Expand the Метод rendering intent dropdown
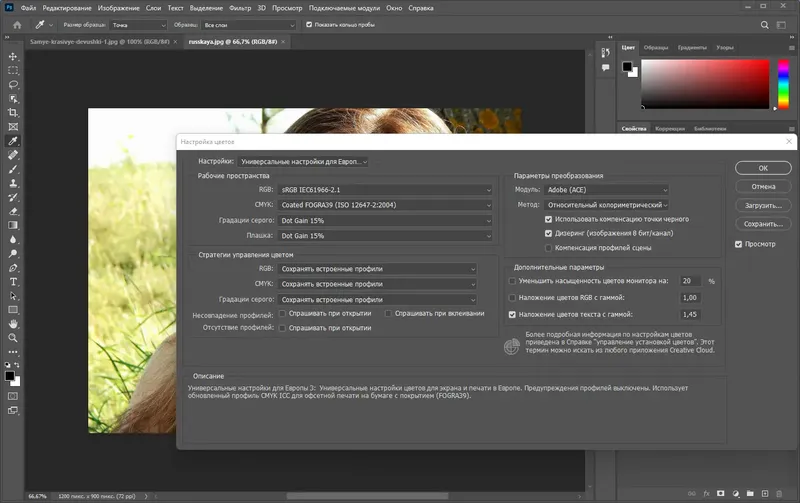The width and height of the screenshot is (800, 503). (608, 204)
